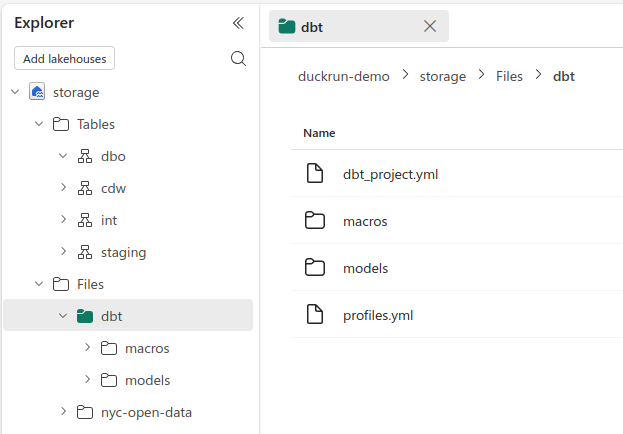623x434 pixels.
Task: Expand the nyc-open-data folder node
Action: pos(63,411)
